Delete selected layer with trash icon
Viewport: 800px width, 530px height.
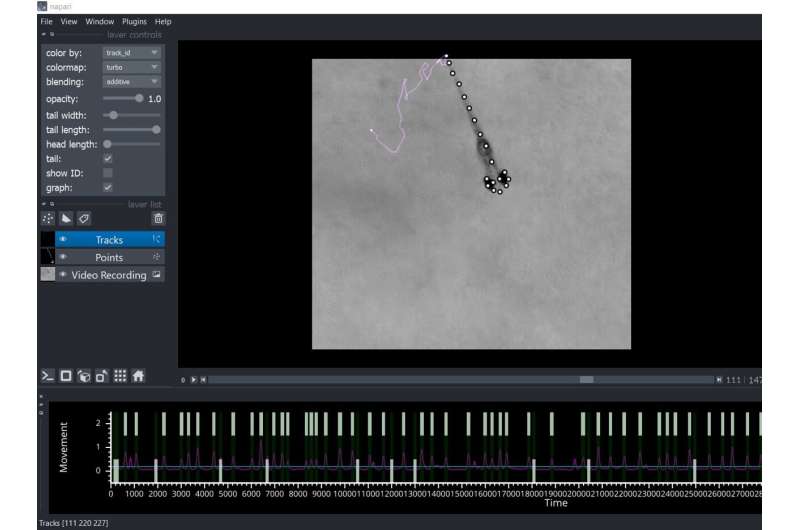click(x=158, y=219)
